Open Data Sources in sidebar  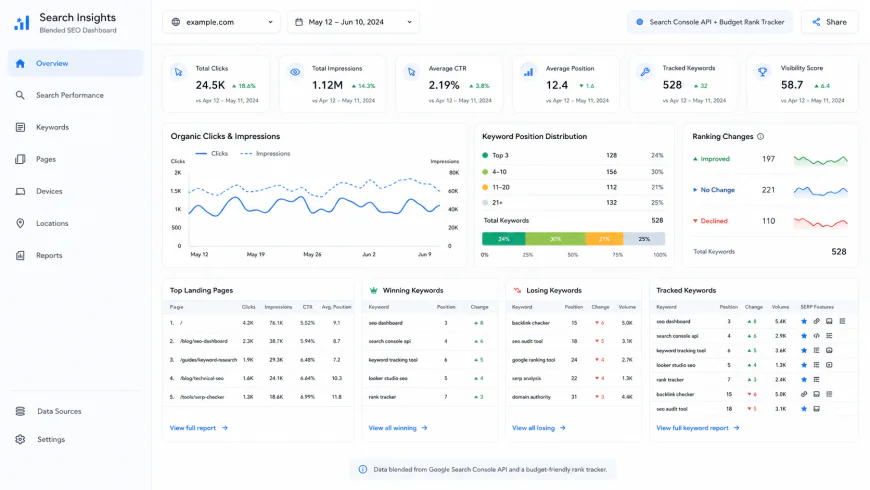(75, 411)
